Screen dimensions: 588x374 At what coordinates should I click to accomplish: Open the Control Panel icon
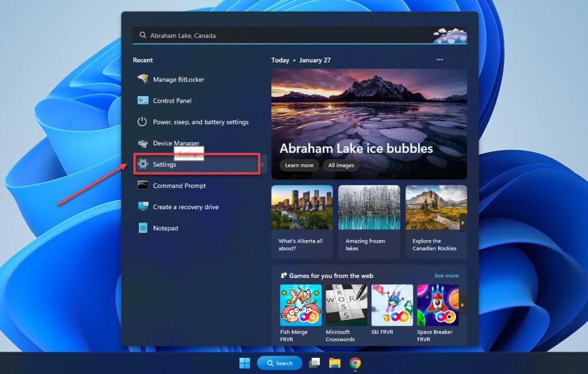point(143,100)
